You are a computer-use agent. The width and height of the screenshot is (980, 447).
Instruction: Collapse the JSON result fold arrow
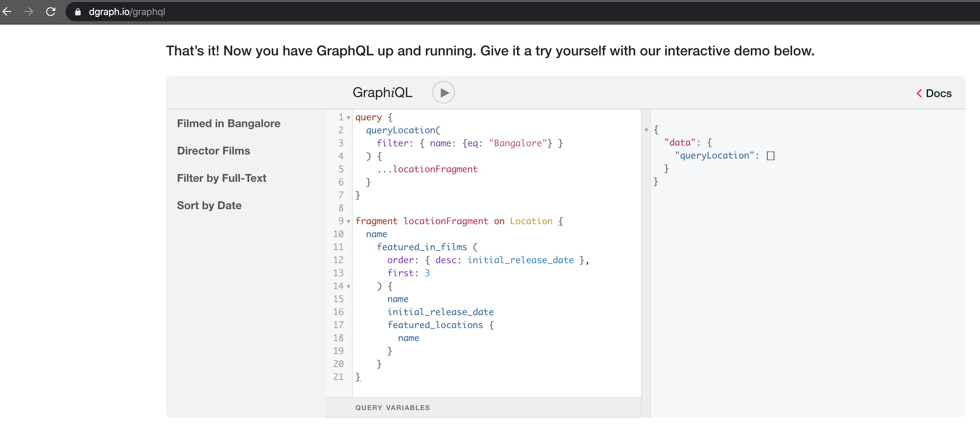pyautogui.click(x=646, y=130)
